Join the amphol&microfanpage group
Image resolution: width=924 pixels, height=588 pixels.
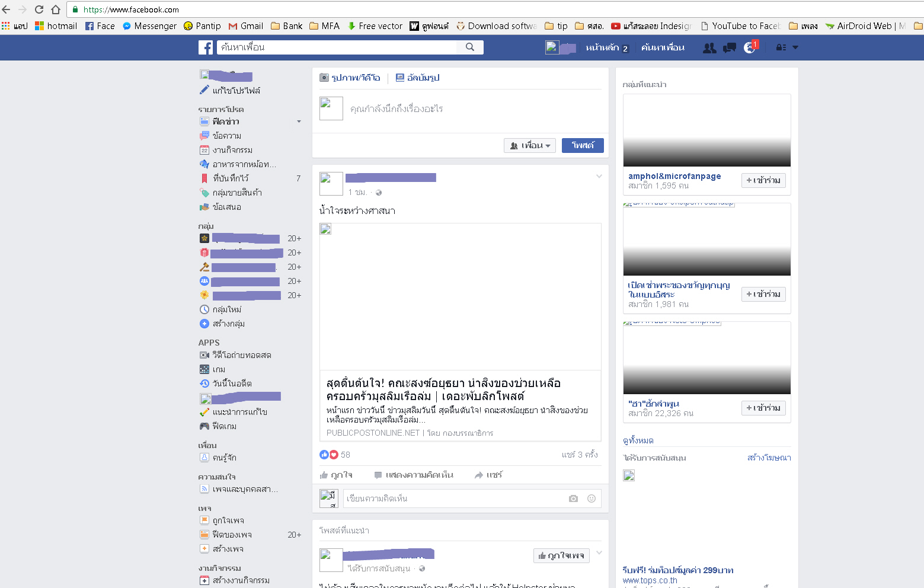[x=763, y=180]
